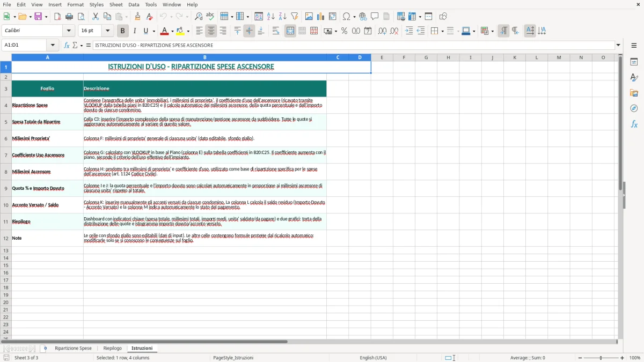Open the Function Wizard fx icon

67,46
